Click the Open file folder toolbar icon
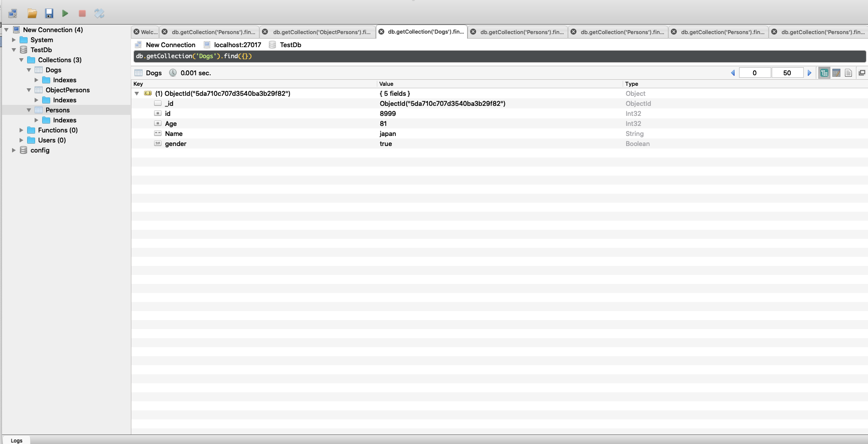The image size is (868, 444). tap(32, 14)
